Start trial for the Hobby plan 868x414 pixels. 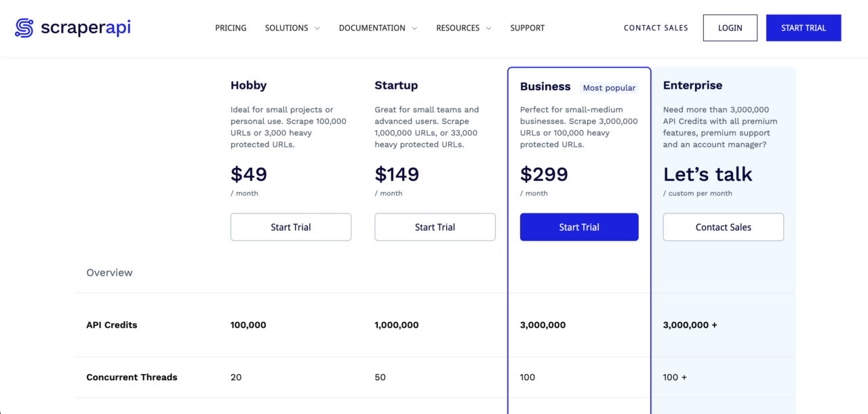coord(291,227)
